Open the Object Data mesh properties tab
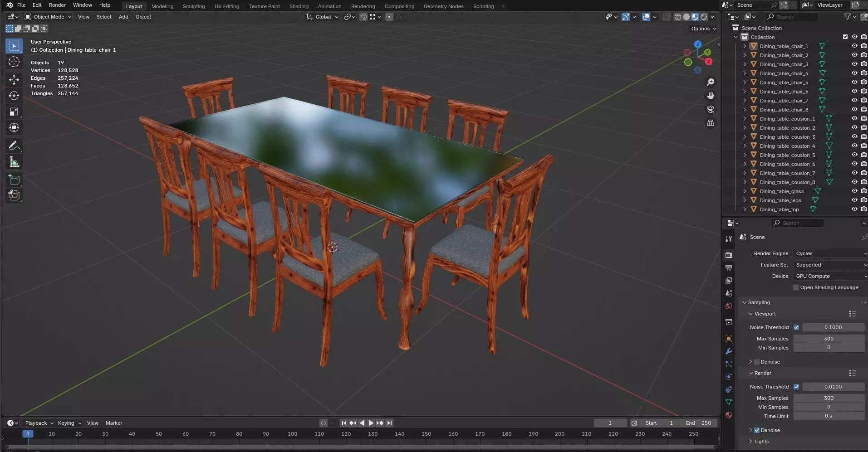This screenshot has height=452, width=868. pyautogui.click(x=729, y=402)
